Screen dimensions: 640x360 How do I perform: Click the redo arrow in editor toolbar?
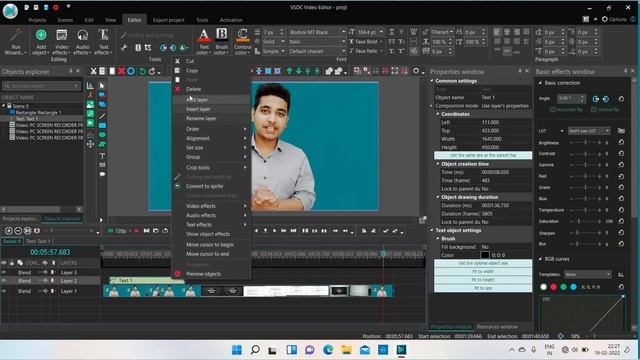[152, 71]
